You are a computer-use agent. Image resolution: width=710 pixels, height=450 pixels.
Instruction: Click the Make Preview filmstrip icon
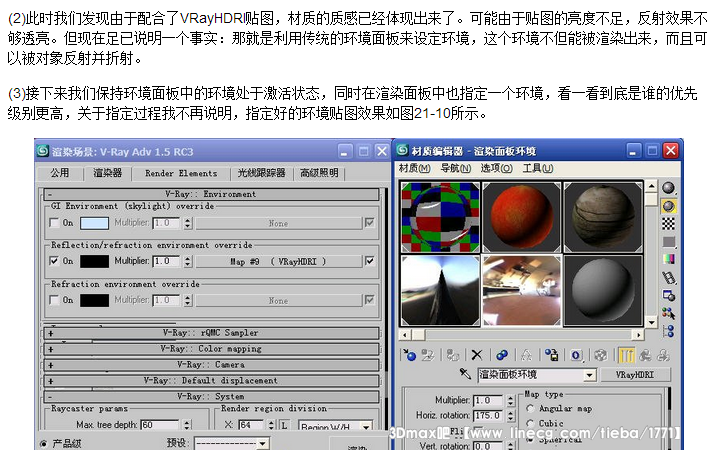(668, 278)
